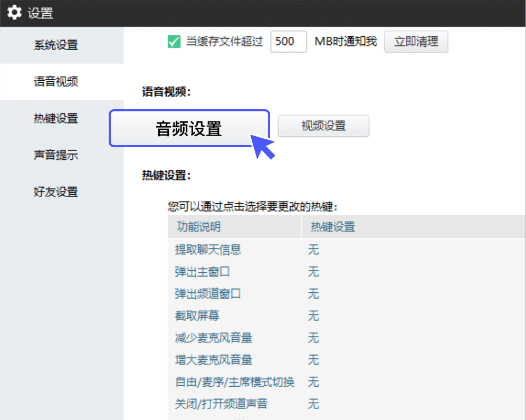The width and height of the screenshot is (526, 420).
Task: Click hotkey value for 截取屏幕
Action: click(x=314, y=316)
